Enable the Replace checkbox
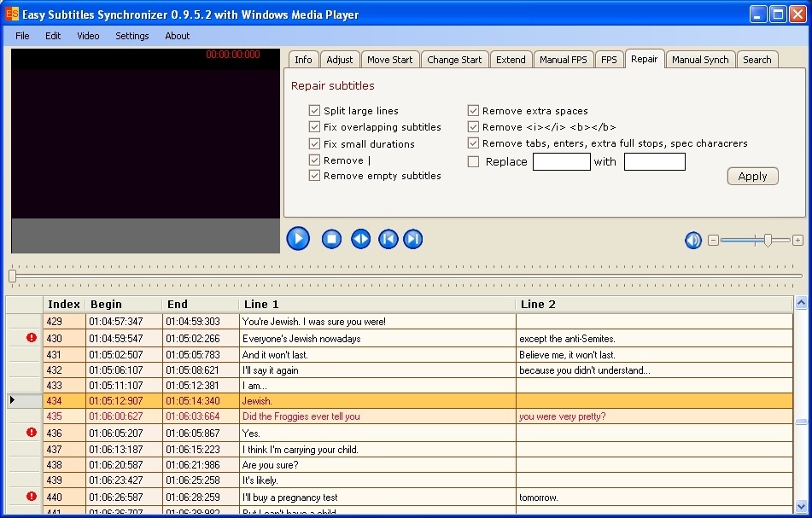The width and height of the screenshot is (812, 518). [475, 161]
